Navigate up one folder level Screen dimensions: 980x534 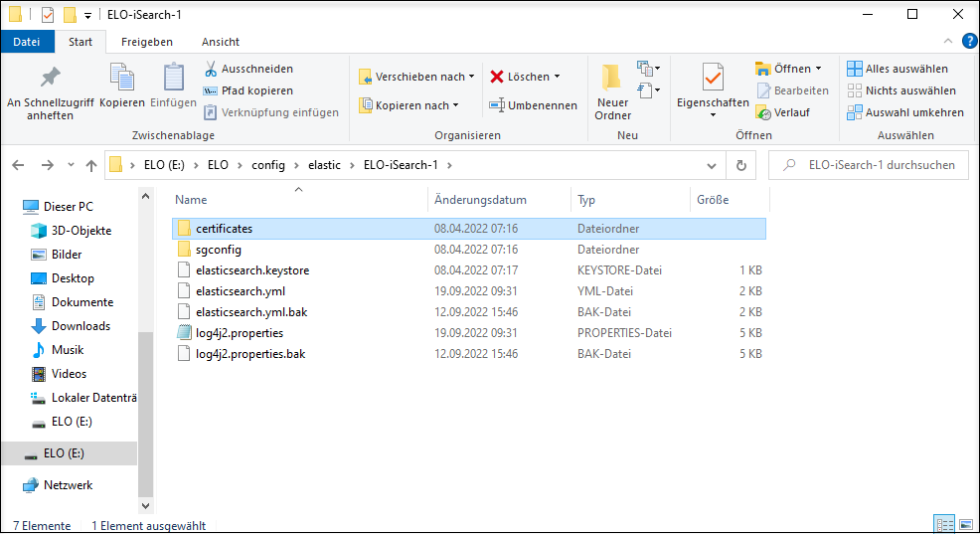click(91, 165)
